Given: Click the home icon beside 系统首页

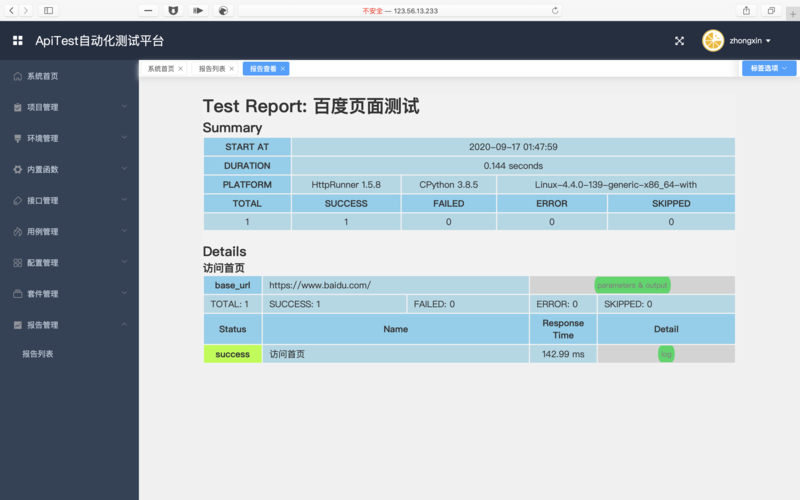Looking at the screenshot, I should coord(17,76).
